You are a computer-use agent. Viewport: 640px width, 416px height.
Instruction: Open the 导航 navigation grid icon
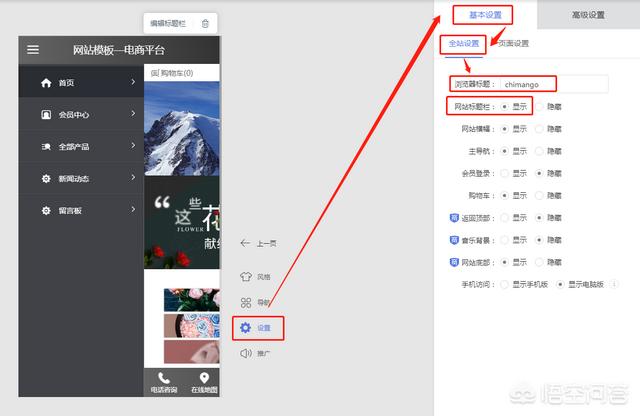pos(246,303)
